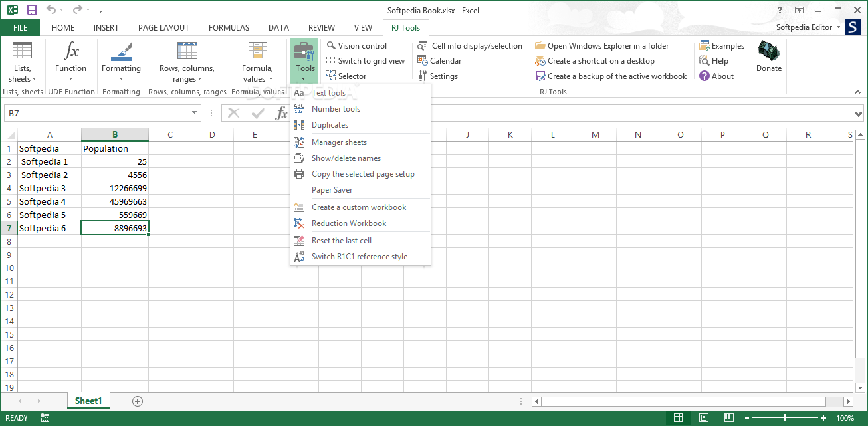Click the Insert Function fx icon in formula bar

pyautogui.click(x=282, y=114)
